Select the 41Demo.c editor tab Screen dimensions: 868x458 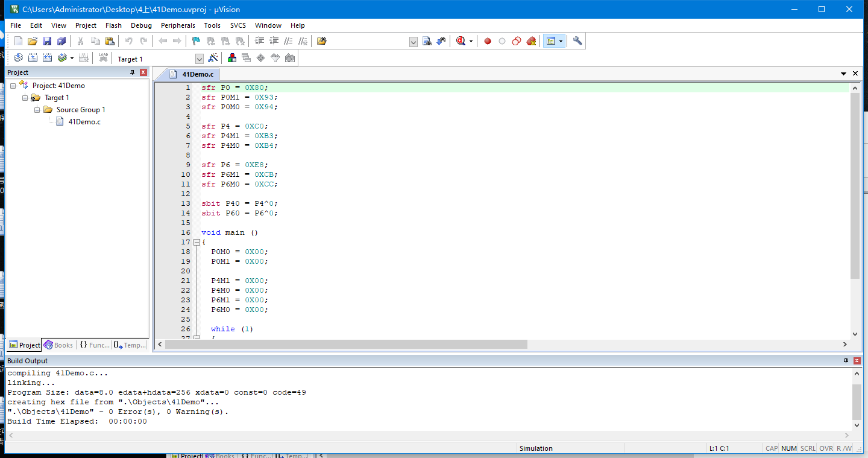pyautogui.click(x=192, y=74)
